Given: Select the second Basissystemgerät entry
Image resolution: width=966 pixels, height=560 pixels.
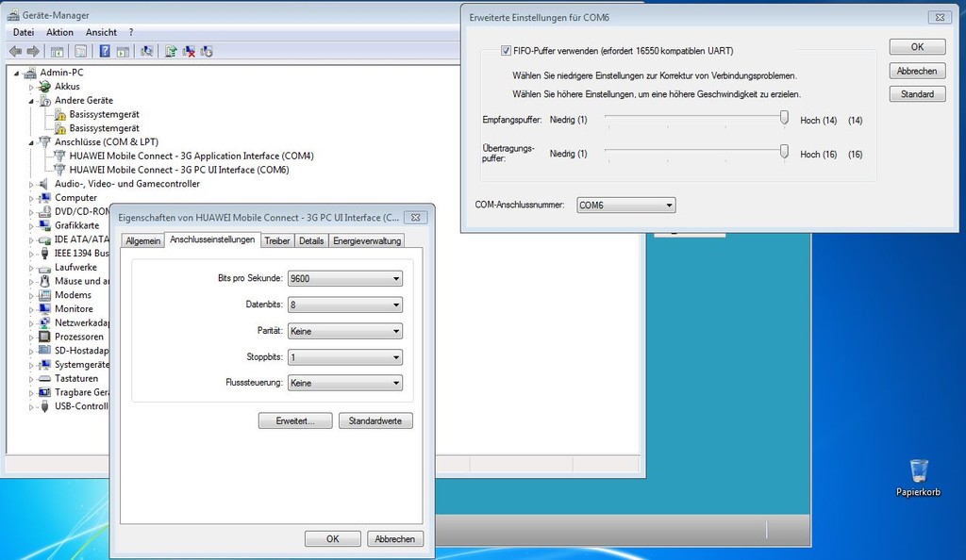Looking at the screenshot, I should 104,128.
